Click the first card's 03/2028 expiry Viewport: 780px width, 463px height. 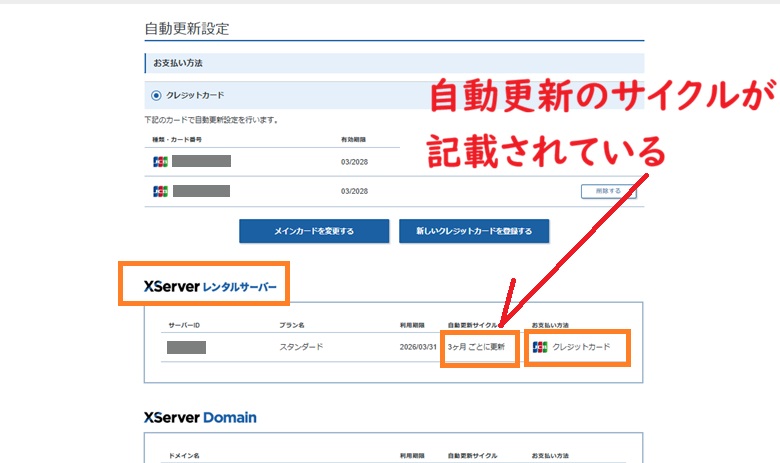click(x=354, y=162)
